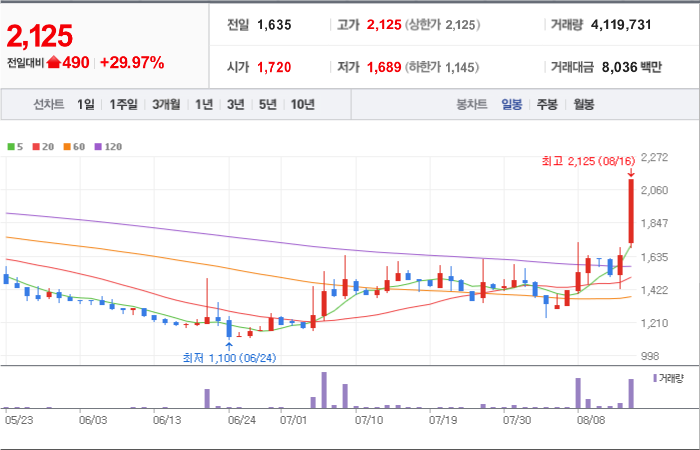The image size is (700, 450).
Task: Click the 1,210 price axis label
Action: click(x=654, y=323)
